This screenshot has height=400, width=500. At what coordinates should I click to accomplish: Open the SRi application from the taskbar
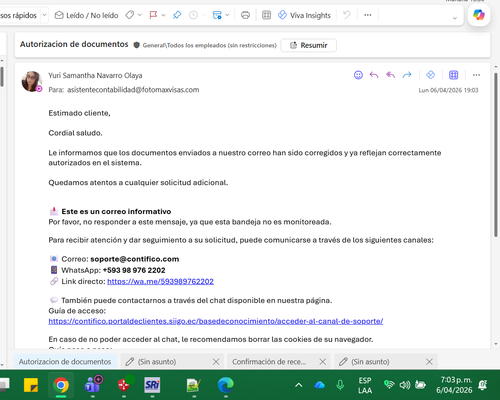coord(152,385)
